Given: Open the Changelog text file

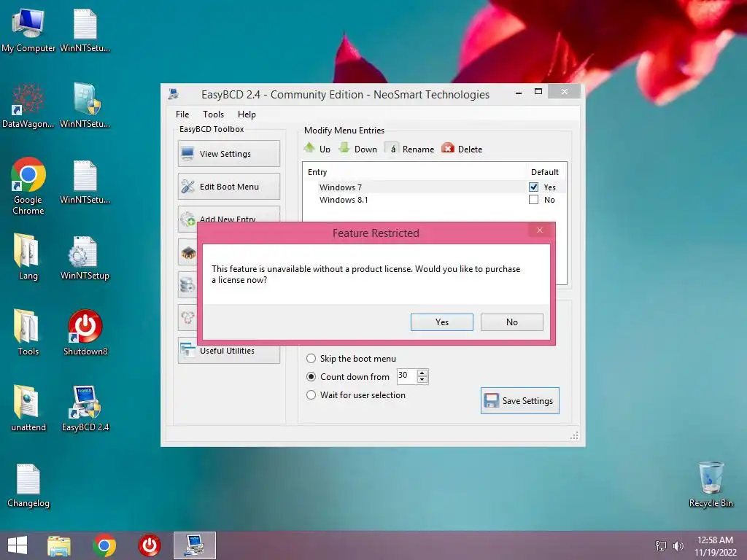Looking at the screenshot, I should pyautogui.click(x=28, y=485).
